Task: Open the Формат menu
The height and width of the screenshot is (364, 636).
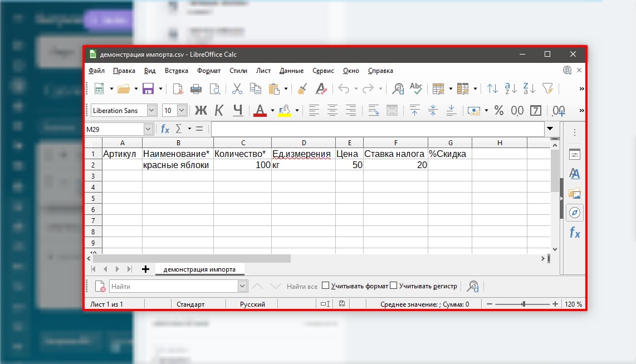Action: pos(209,71)
